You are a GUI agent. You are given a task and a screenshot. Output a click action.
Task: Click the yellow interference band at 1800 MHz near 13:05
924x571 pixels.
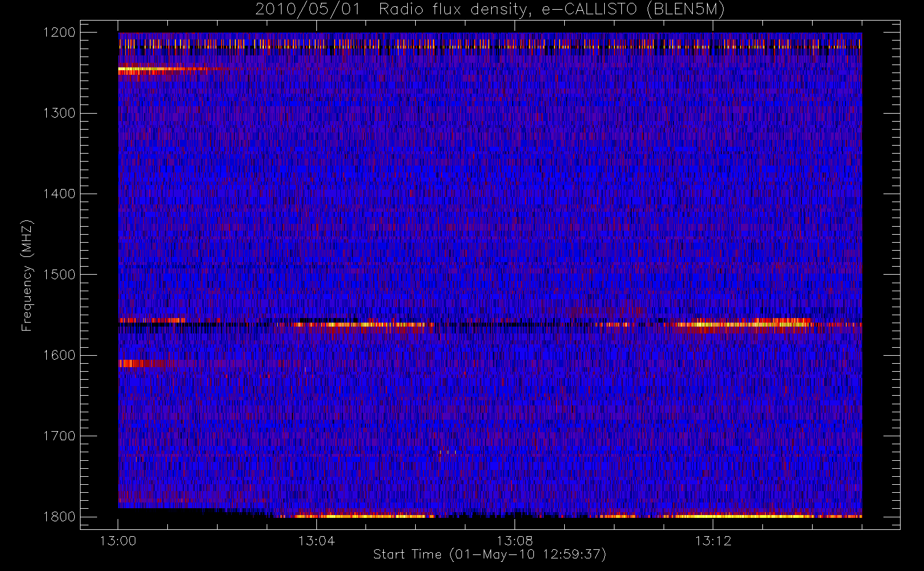coord(365,516)
